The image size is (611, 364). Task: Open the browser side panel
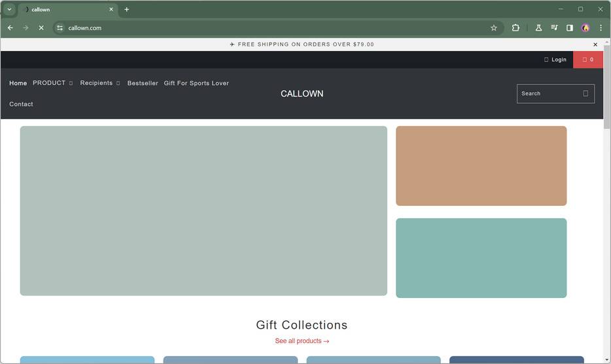tap(570, 27)
